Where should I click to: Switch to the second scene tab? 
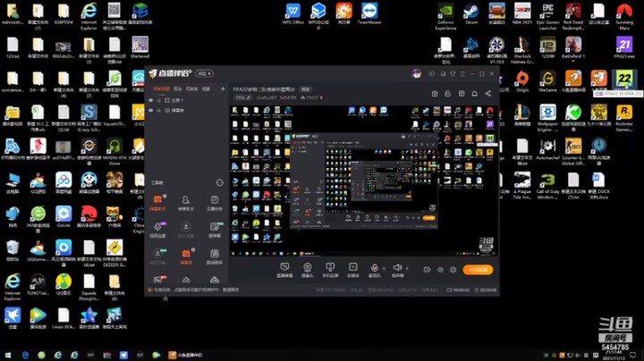point(177,88)
